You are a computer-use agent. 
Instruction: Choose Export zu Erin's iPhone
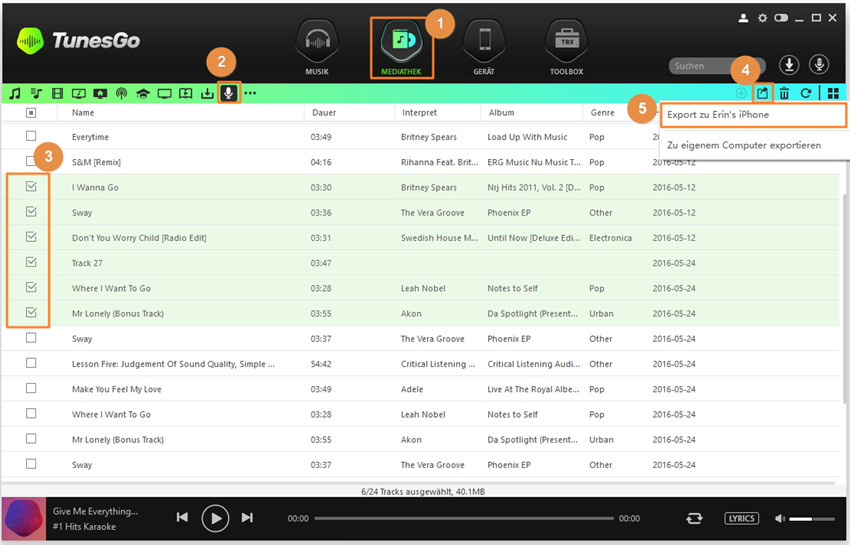[753, 115]
